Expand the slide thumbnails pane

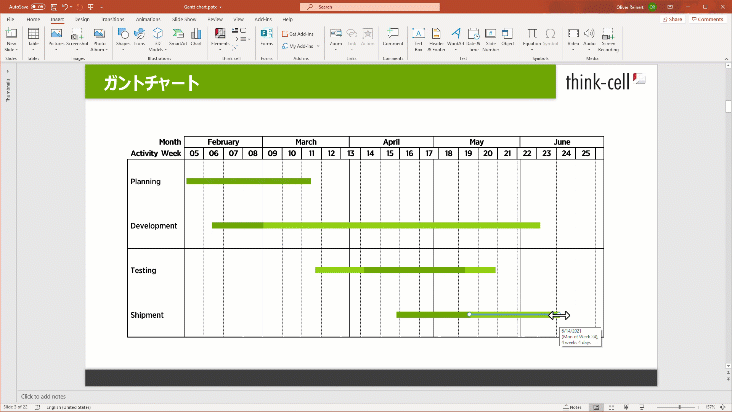pos(7,71)
